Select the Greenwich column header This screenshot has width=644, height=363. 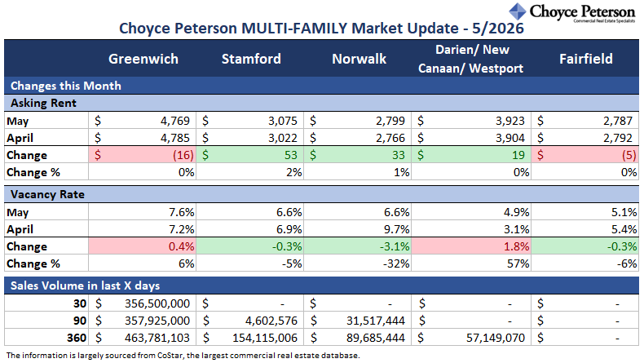143,59
